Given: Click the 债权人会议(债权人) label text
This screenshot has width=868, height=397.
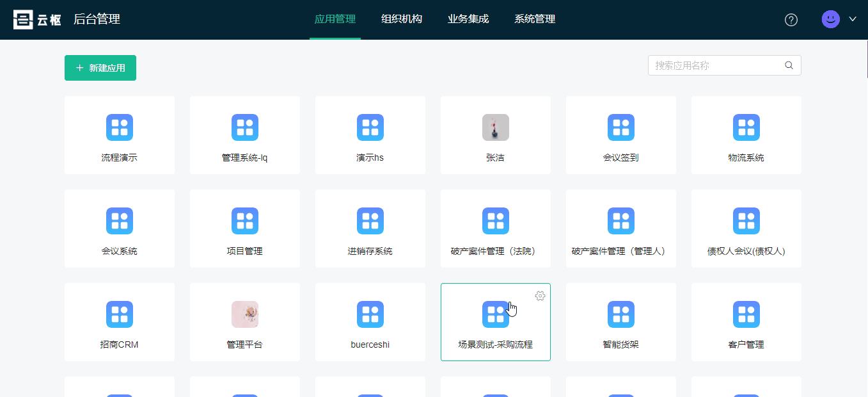Looking at the screenshot, I should click(746, 251).
